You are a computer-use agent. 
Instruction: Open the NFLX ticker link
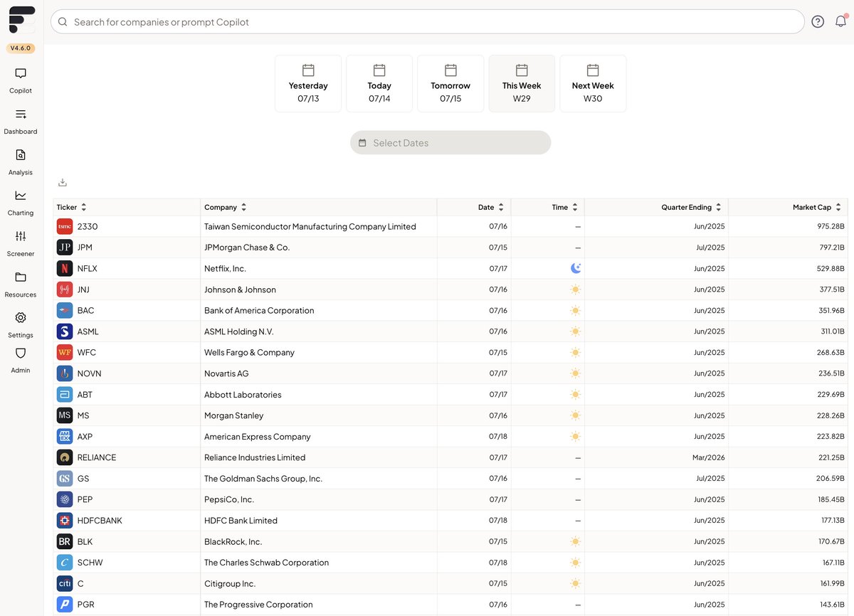coord(88,269)
